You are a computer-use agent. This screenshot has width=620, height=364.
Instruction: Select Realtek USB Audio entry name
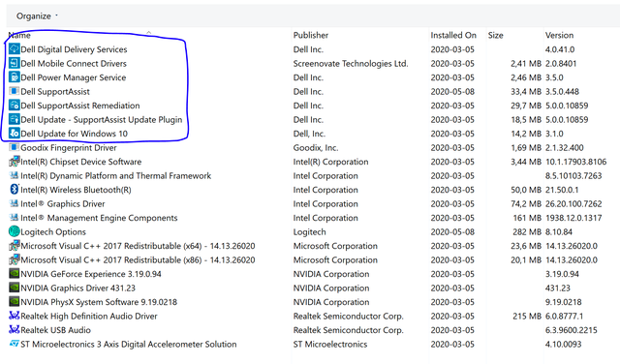click(56, 330)
